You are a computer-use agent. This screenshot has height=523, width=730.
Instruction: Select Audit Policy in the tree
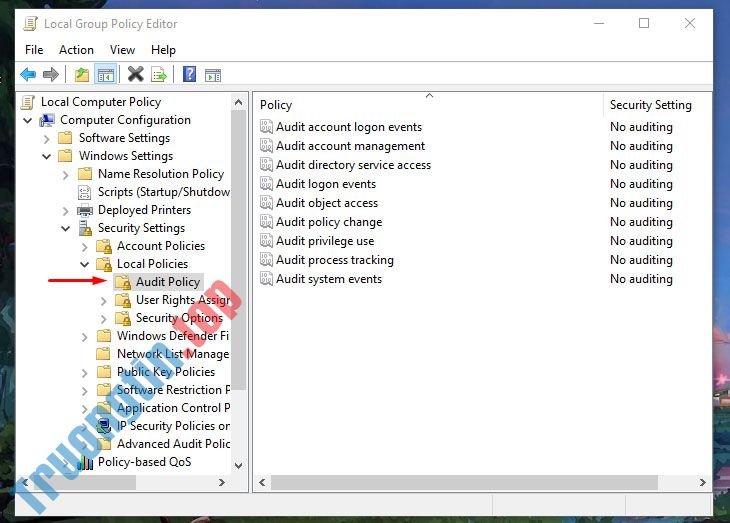(168, 282)
